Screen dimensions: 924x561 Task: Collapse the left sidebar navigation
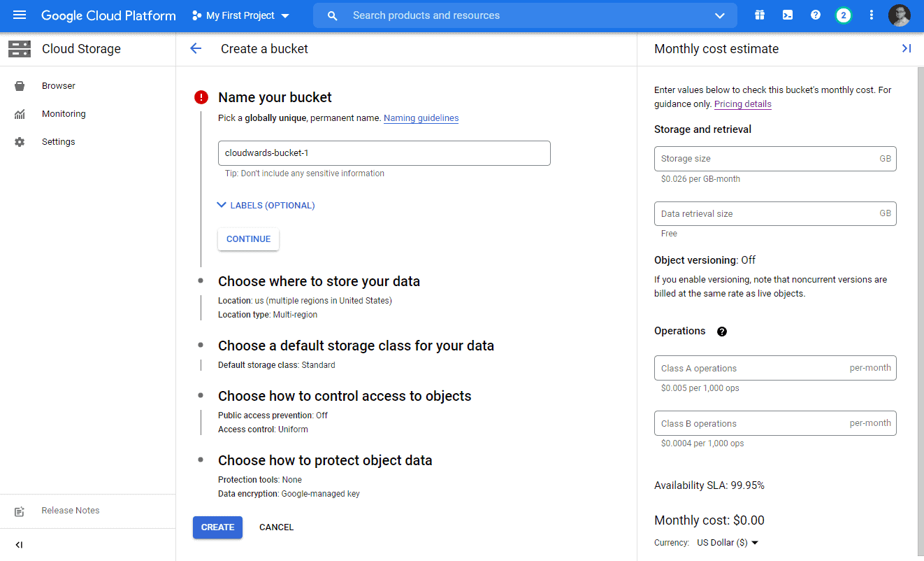[x=20, y=545]
